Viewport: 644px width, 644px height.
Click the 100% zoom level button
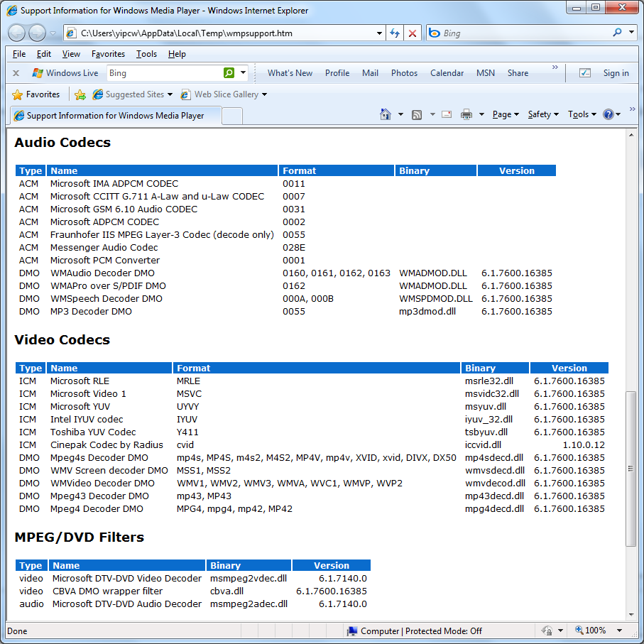pos(591,631)
